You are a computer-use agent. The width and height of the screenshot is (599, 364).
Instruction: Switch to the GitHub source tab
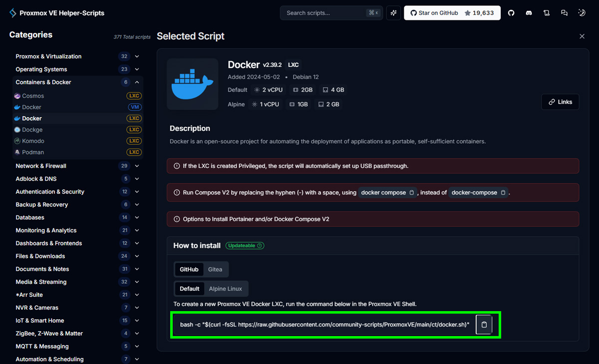coord(189,269)
